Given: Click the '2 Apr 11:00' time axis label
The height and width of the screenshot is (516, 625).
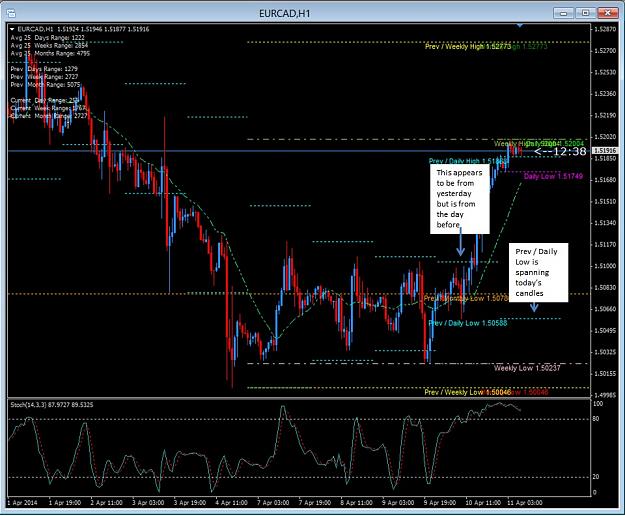Looking at the screenshot, I should pyautogui.click(x=106, y=503).
